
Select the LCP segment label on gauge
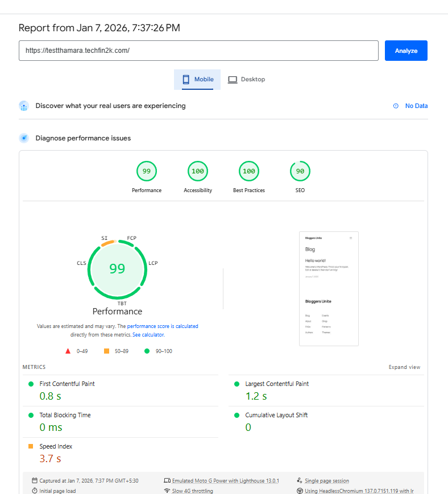[x=153, y=263]
